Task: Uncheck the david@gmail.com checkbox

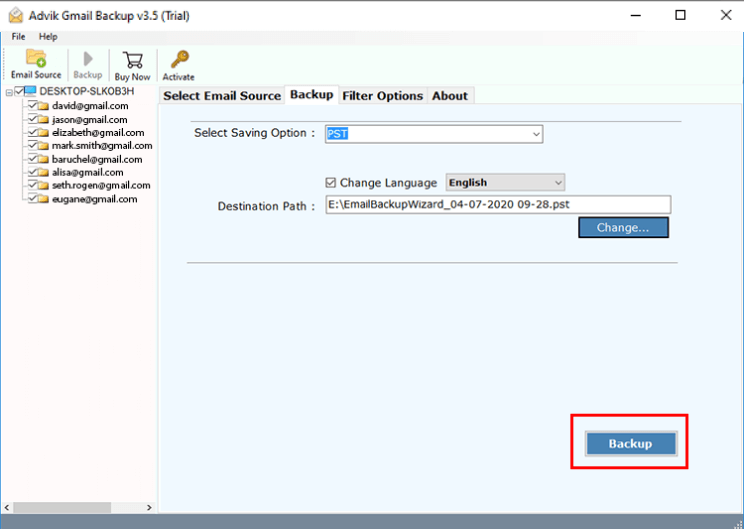Action: pos(32,105)
